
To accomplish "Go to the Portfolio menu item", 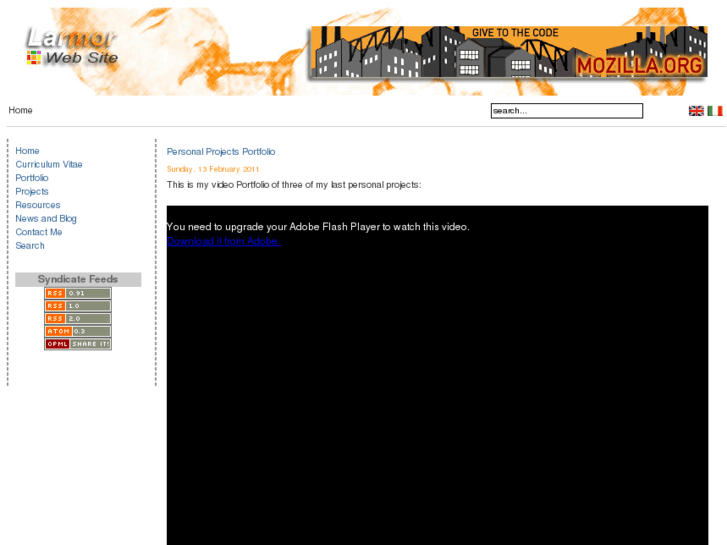I will 32,178.
